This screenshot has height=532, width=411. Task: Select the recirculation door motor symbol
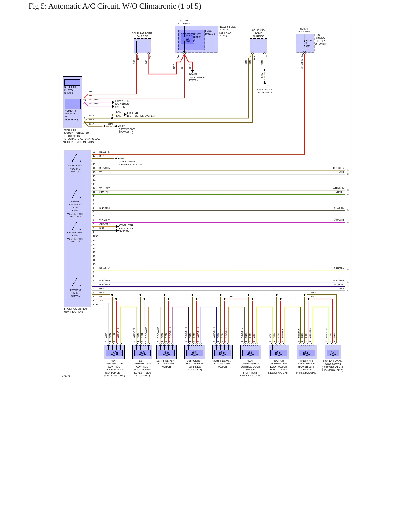click(333, 353)
